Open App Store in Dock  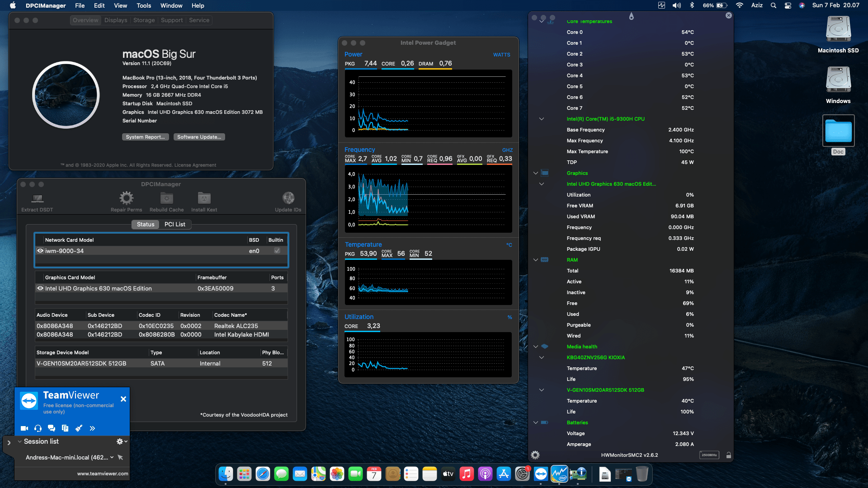point(504,474)
